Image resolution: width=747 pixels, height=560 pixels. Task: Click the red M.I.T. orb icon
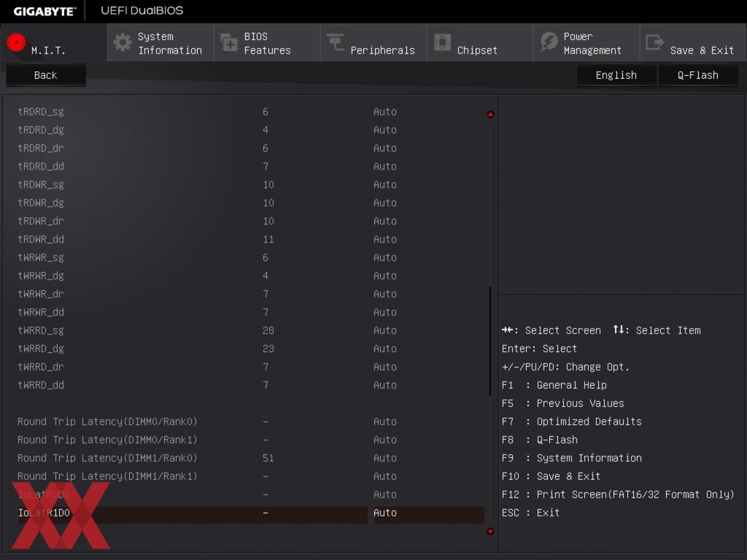coord(16,42)
